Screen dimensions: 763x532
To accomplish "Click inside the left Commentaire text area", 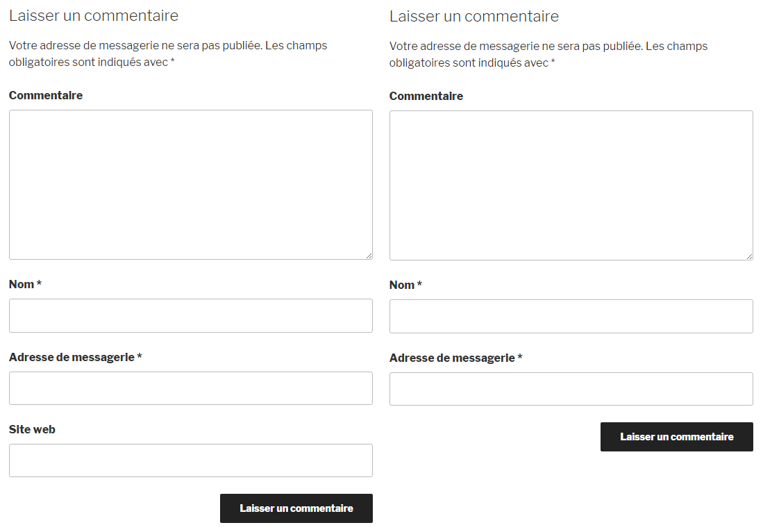I will point(190,184).
